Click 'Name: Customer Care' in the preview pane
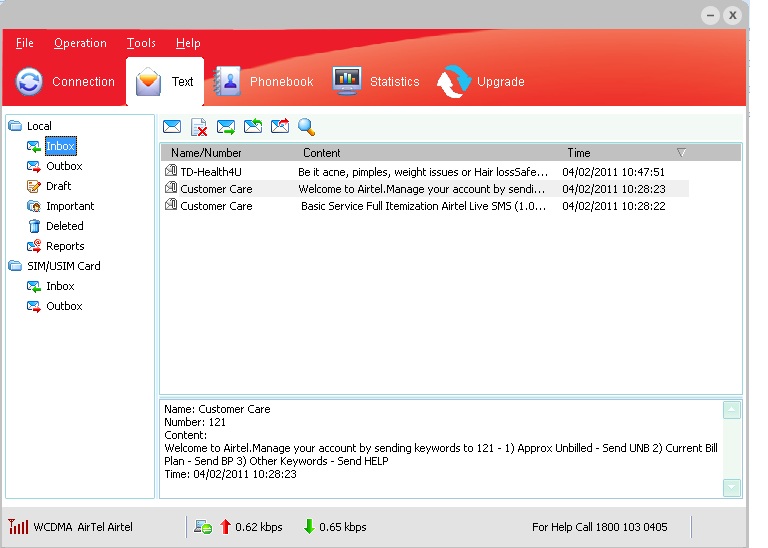This screenshot has width=768, height=548. (217, 409)
